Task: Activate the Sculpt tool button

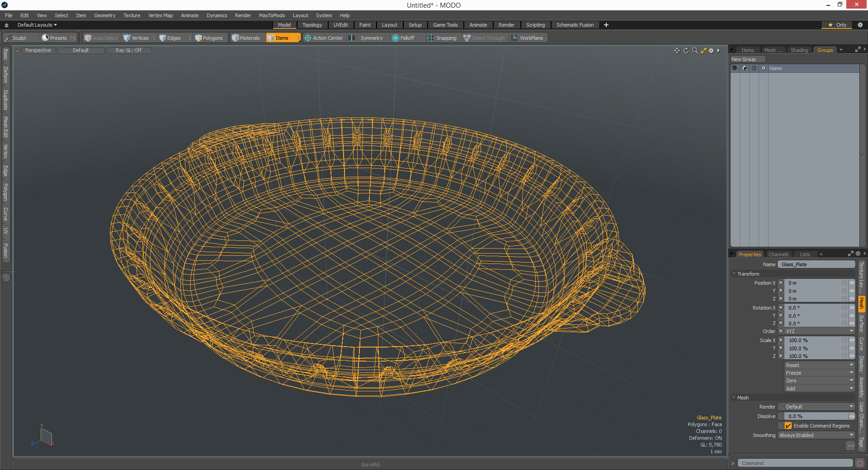Action: point(19,38)
